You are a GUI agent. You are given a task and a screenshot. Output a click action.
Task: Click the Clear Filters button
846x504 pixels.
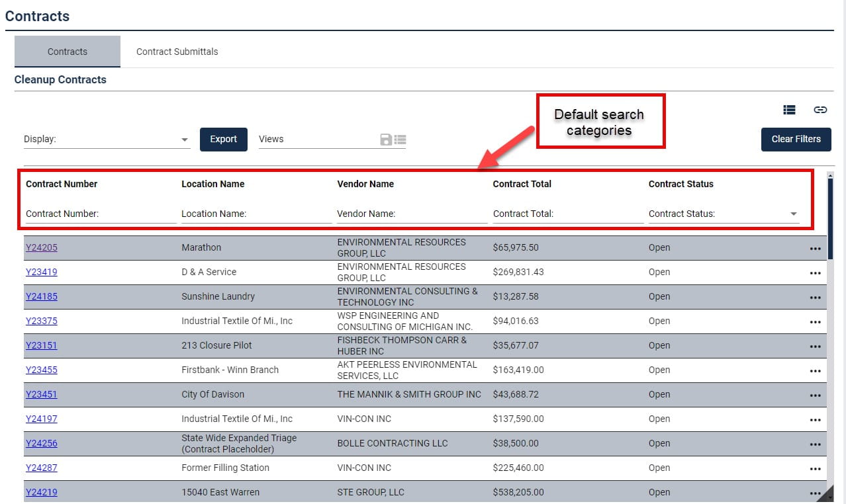(x=796, y=139)
